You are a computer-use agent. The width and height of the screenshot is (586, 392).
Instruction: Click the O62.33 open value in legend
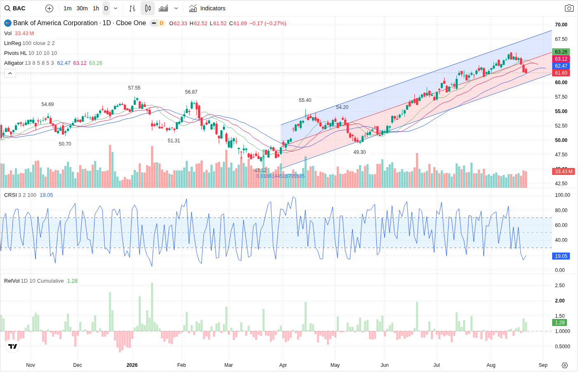[178, 24]
